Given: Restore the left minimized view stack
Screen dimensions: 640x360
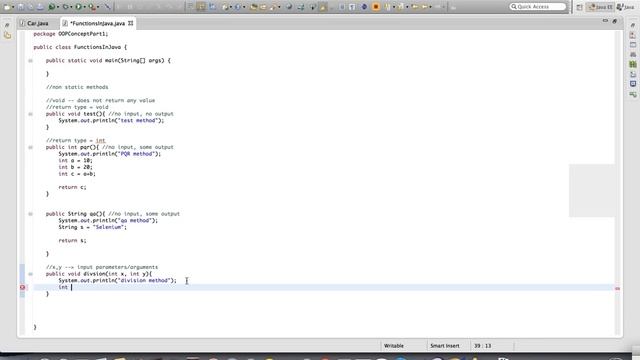Looking at the screenshot, I should point(7,25).
